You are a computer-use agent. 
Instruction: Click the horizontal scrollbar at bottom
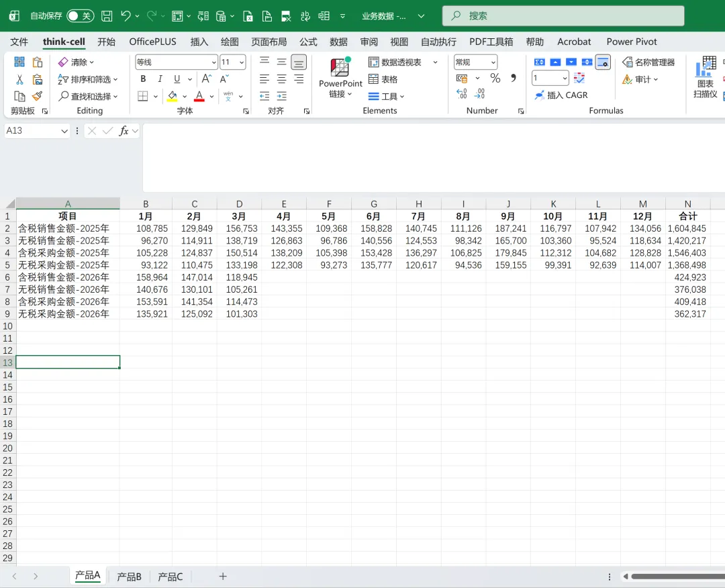tap(677, 577)
